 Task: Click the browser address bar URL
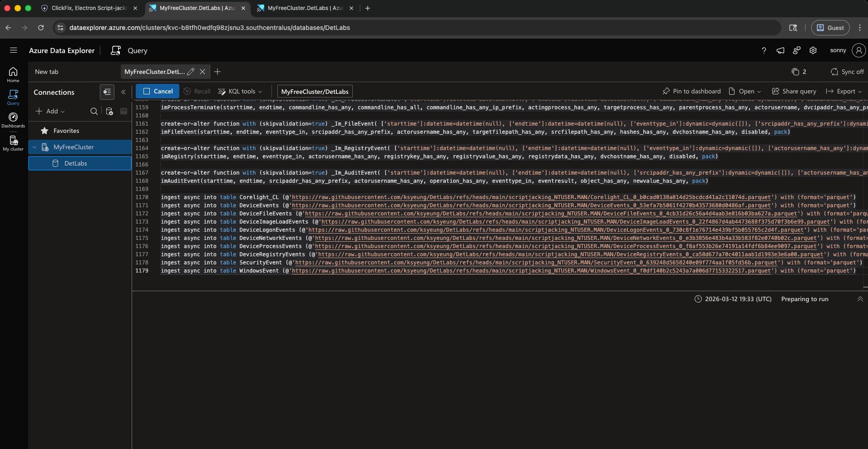[209, 28]
